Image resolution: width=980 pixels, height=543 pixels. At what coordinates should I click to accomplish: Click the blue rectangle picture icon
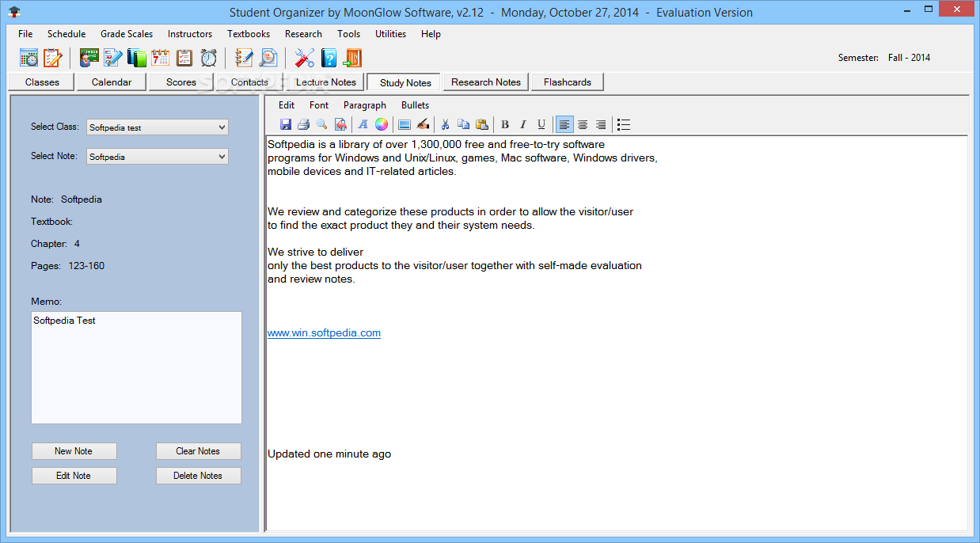click(405, 124)
